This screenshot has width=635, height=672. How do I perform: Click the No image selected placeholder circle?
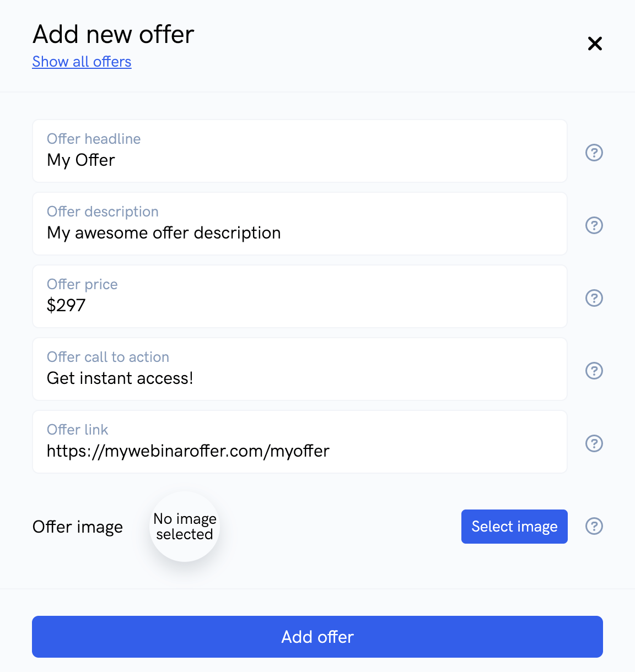pos(185,527)
